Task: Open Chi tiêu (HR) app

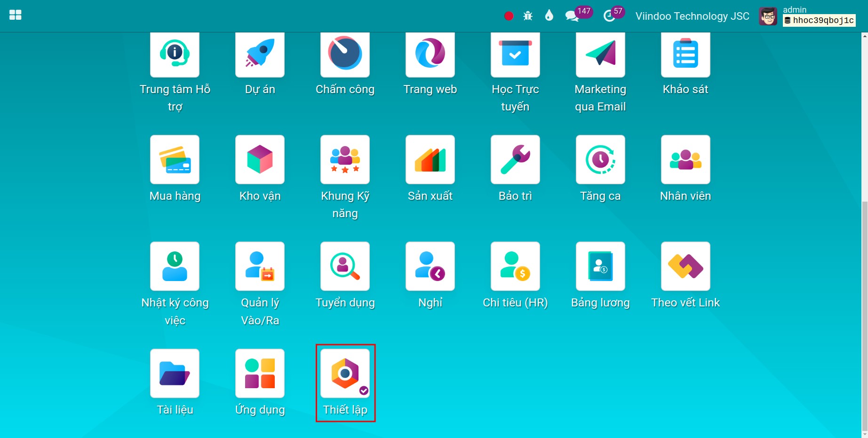Action: [515, 266]
